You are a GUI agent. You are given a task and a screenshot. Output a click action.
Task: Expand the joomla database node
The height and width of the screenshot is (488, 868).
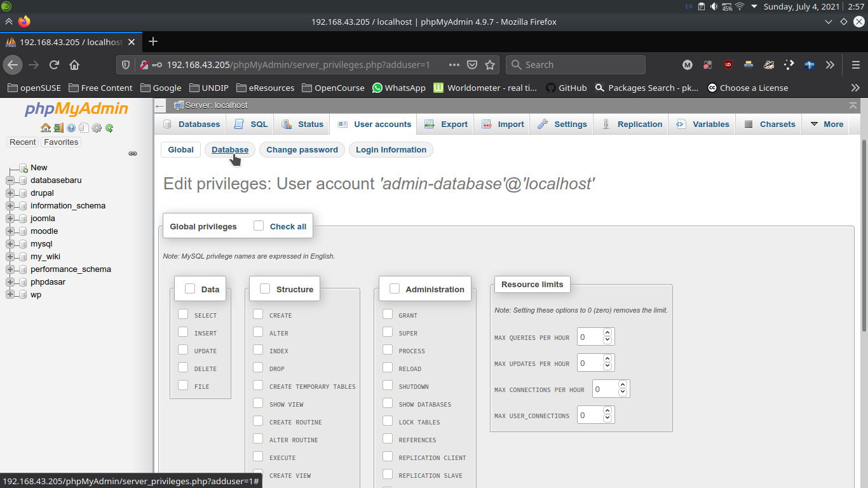click(10, 219)
